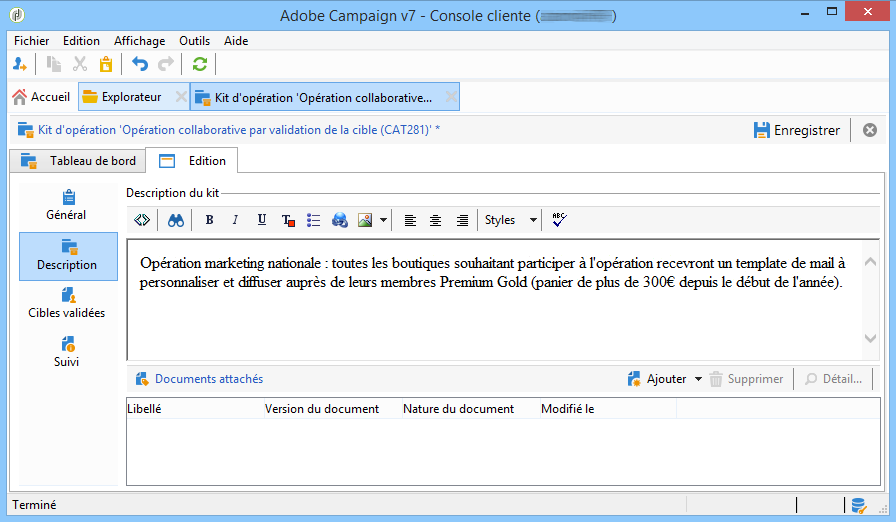Align text to the right
Image resolution: width=896 pixels, height=525 pixels.
coord(462,220)
